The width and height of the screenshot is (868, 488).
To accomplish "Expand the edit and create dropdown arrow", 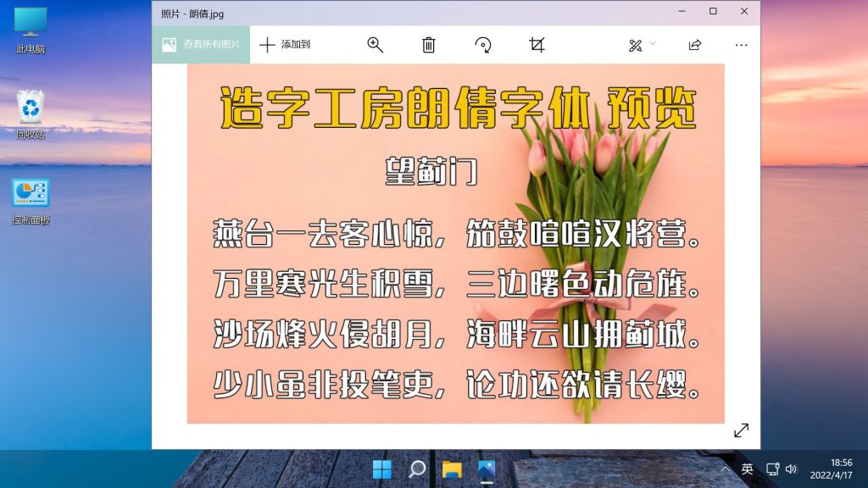I will [x=653, y=43].
